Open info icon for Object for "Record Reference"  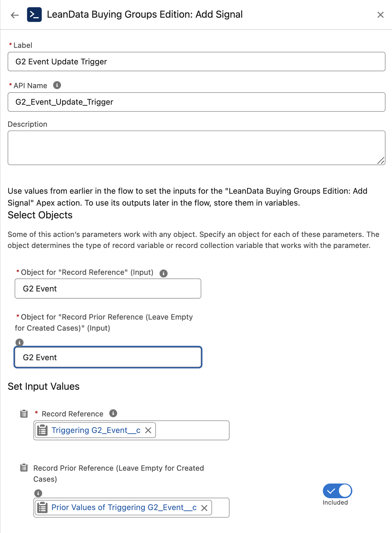pos(164,273)
